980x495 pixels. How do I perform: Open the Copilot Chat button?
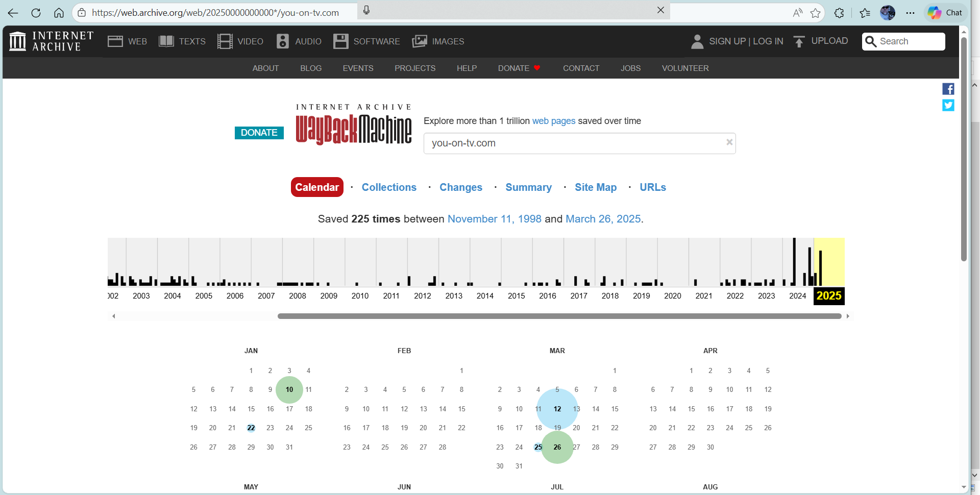tap(945, 13)
